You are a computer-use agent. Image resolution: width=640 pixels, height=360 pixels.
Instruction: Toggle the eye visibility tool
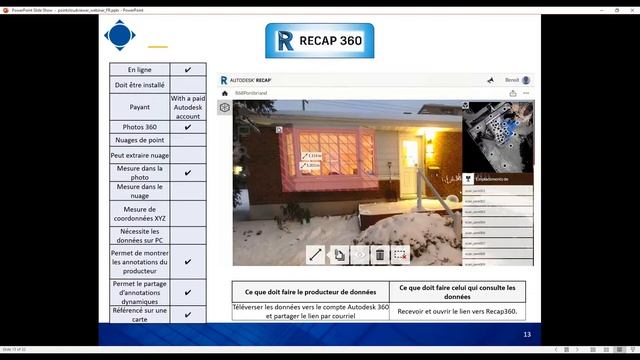(x=360, y=255)
